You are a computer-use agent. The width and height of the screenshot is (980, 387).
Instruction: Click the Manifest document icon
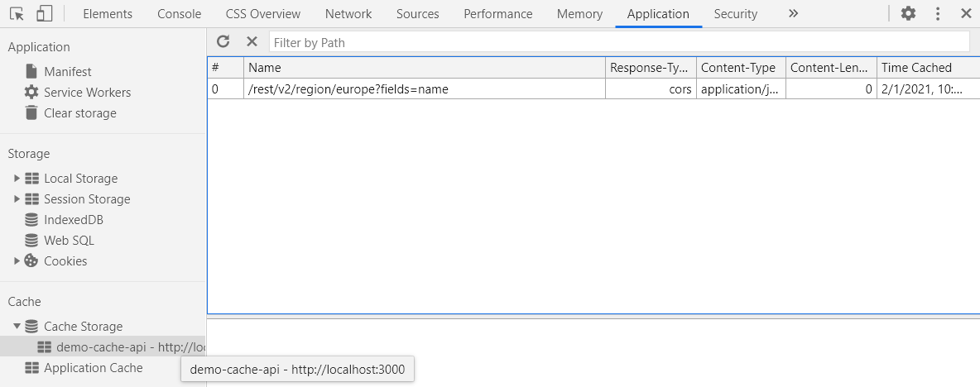point(31,71)
